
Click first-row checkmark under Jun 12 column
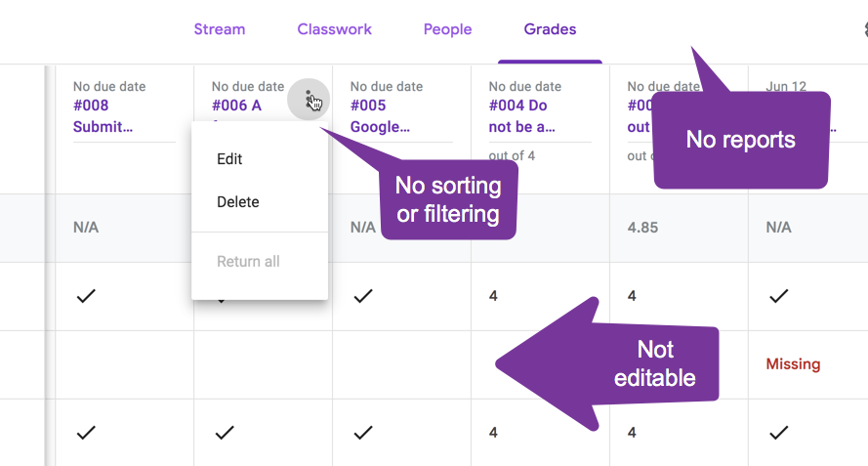[779, 296]
